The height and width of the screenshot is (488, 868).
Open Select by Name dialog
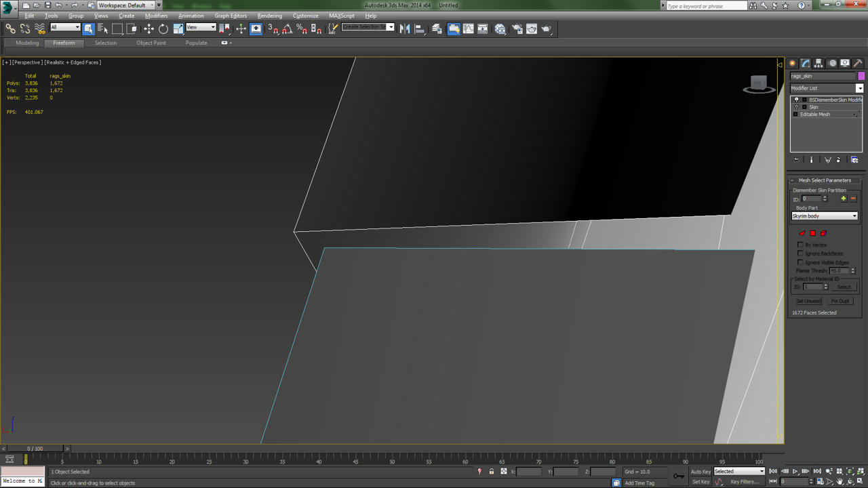coord(102,28)
